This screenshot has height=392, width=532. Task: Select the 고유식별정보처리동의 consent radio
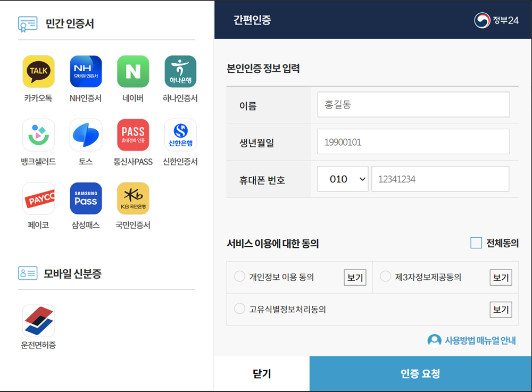click(239, 310)
